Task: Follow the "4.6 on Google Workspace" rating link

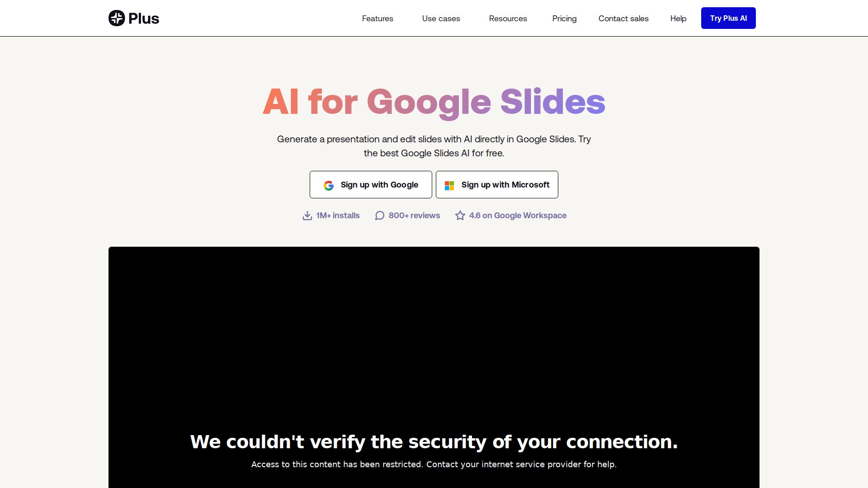Action: click(518, 216)
